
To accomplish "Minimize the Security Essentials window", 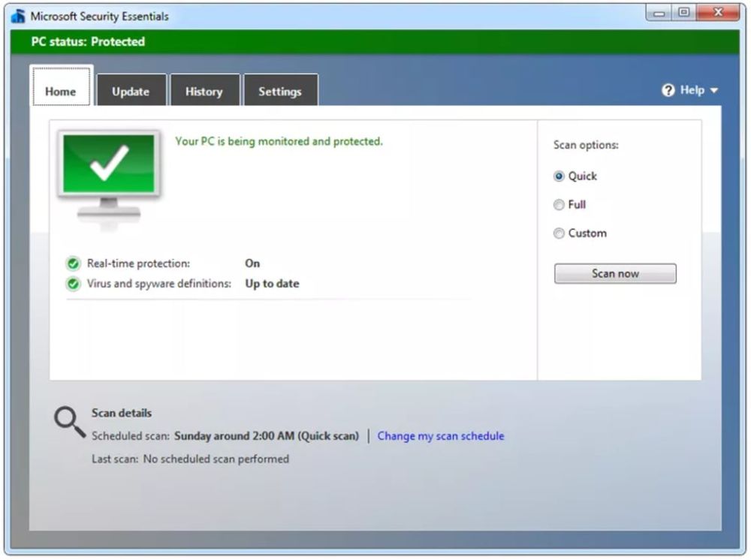I will pyautogui.click(x=660, y=13).
